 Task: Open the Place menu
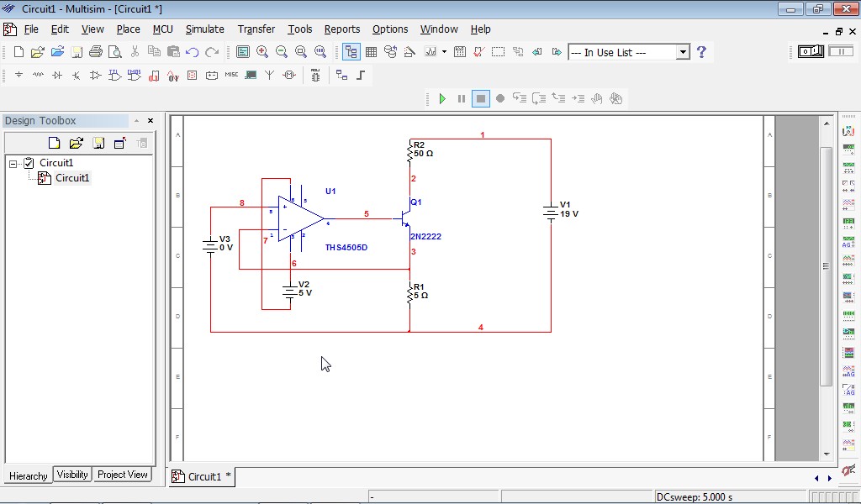point(128,29)
